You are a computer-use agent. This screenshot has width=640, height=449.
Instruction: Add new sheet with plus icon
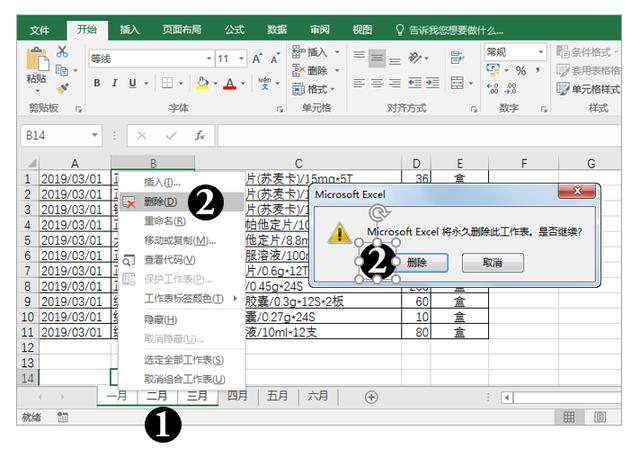(x=371, y=397)
